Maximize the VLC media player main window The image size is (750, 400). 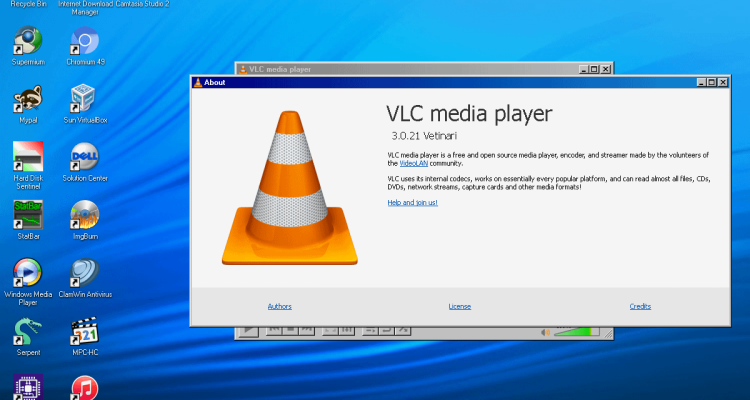pos(595,69)
